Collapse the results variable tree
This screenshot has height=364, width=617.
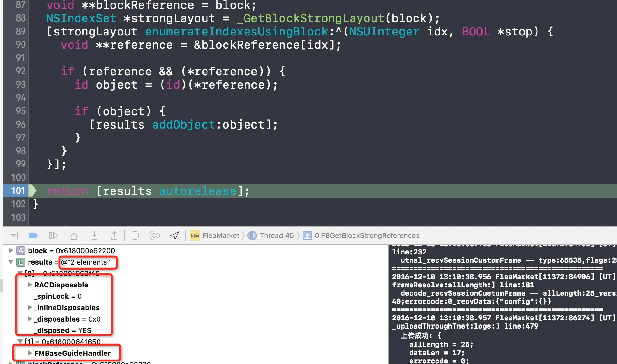coord(11,262)
